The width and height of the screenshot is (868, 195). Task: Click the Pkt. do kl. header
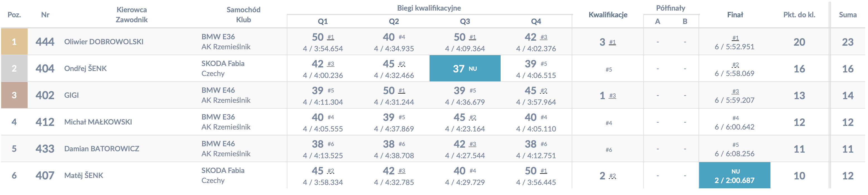tap(799, 15)
